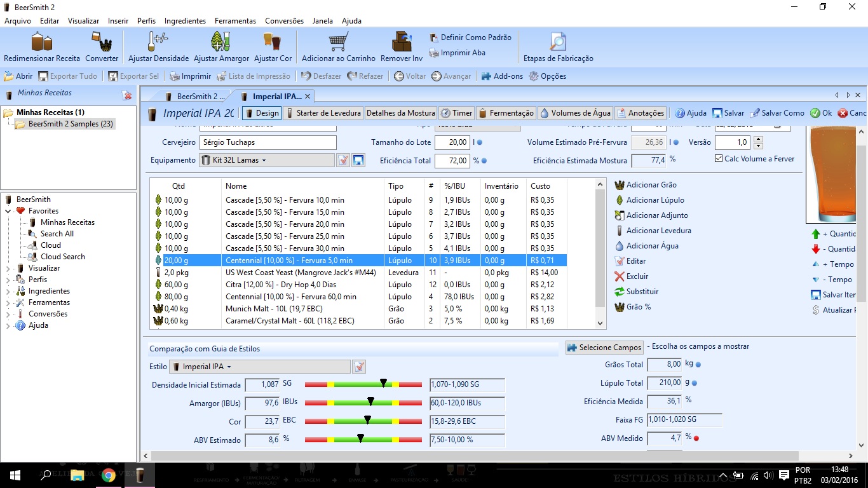Open Chrome from Windows taskbar
The width and height of the screenshot is (868, 488).
pos(108,475)
